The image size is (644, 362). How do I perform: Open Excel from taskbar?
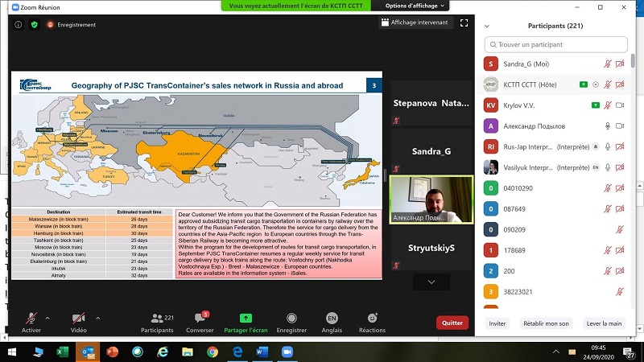coord(63,352)
